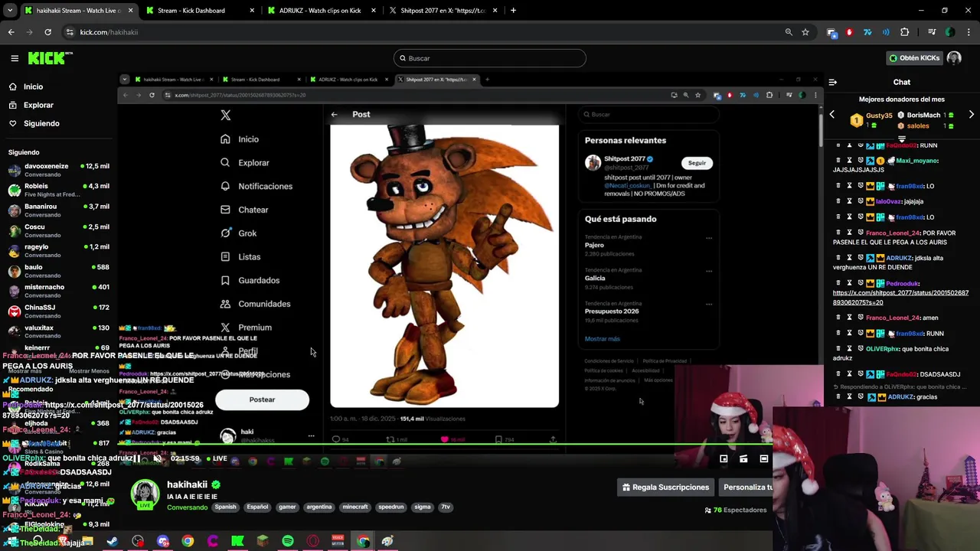Open Opera from the taskbar
The image size is (980, 551).
tap(312, 541)
